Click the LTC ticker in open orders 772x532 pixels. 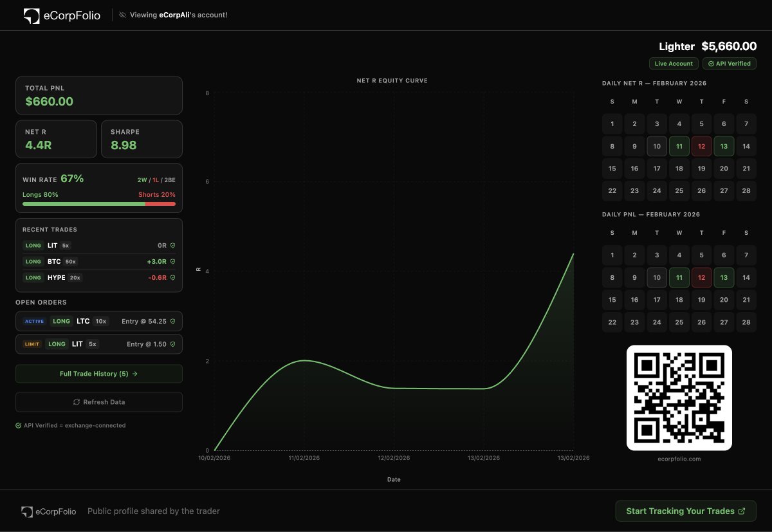82,321
